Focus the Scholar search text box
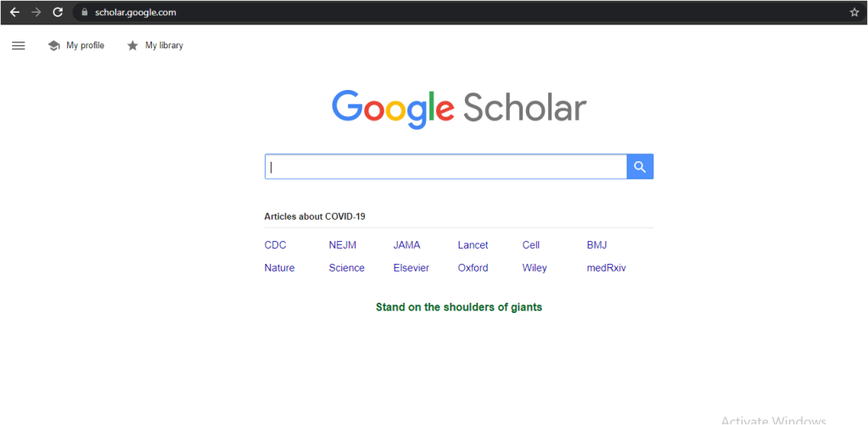This screenshot has height=425, width=868. pyautogui.click(x=445, y=167)
